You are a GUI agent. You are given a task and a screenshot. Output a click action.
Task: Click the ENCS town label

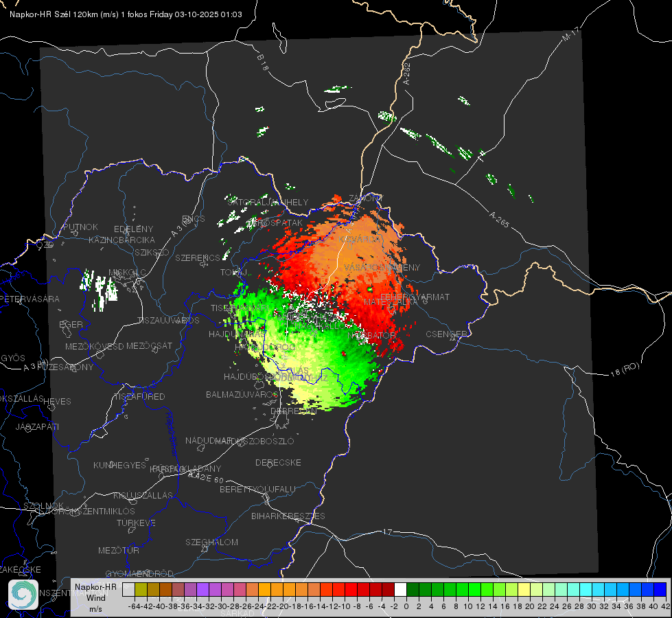pyautogui.click(x=194, y=219)
